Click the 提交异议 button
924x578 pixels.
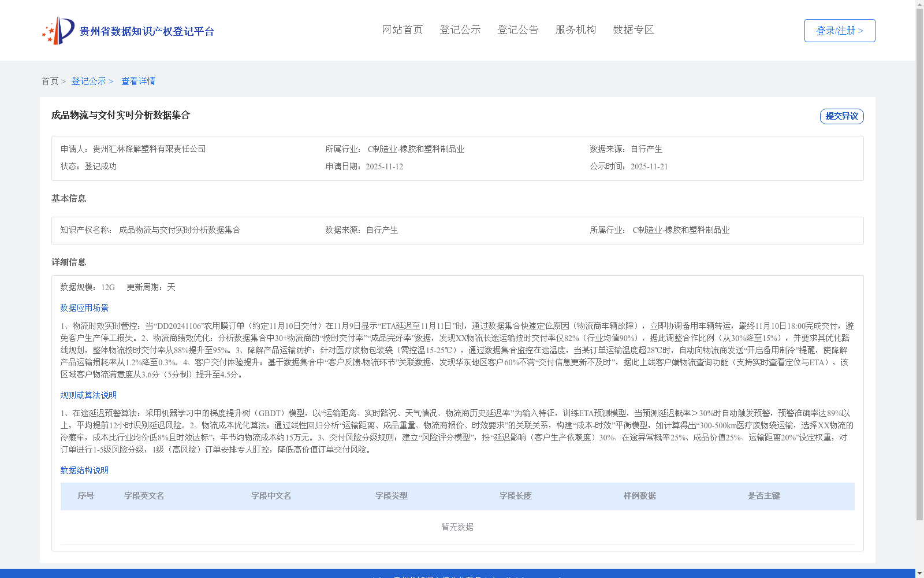coord(841,116)
